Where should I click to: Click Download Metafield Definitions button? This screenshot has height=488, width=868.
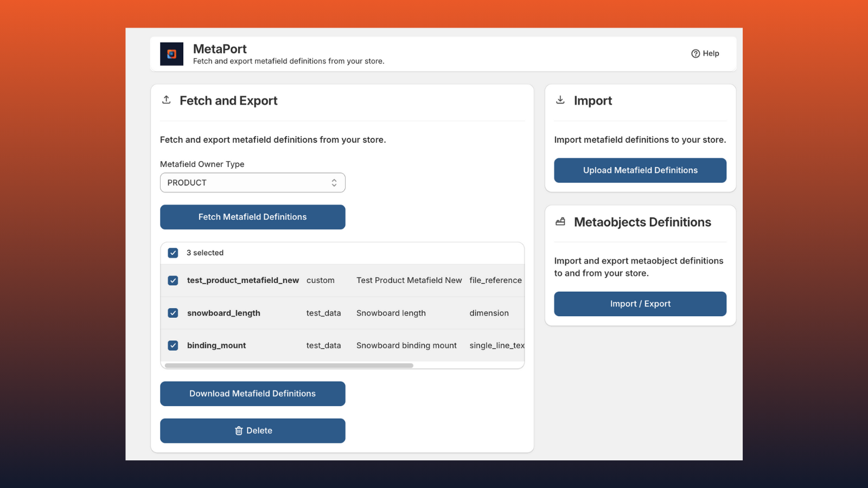[x=252, y=394]
